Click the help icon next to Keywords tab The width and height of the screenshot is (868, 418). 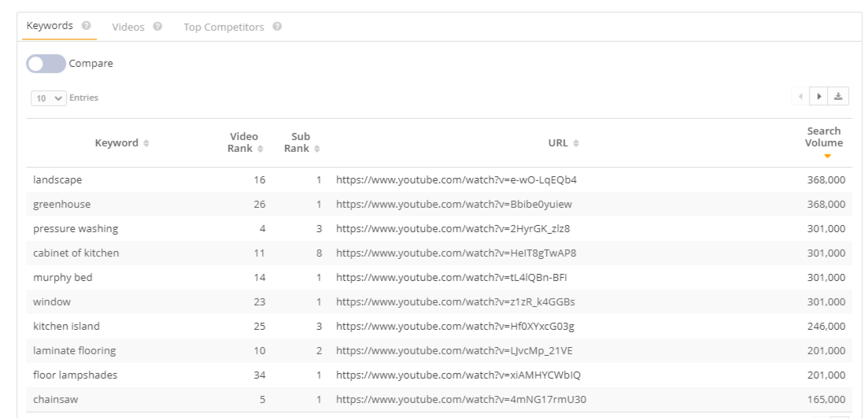(x=86, y=25)
